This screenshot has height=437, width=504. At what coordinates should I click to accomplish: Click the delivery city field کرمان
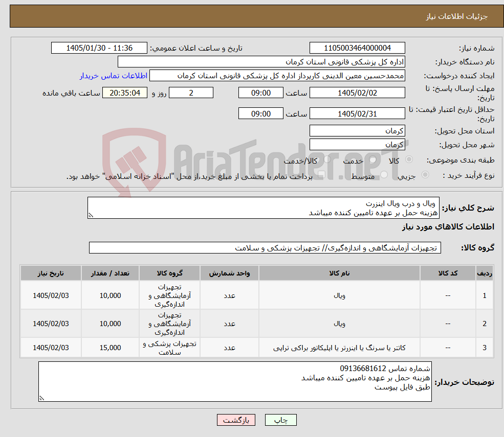click(357, 145)
